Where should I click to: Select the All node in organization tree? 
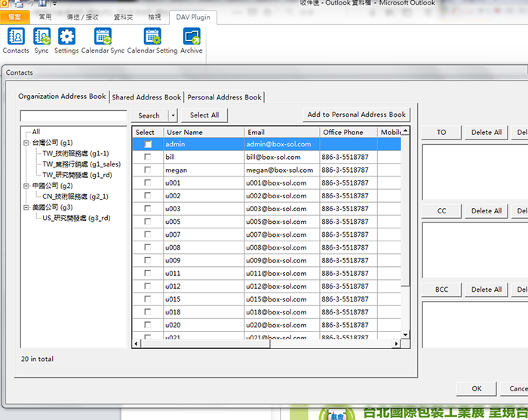pos(36,132)
